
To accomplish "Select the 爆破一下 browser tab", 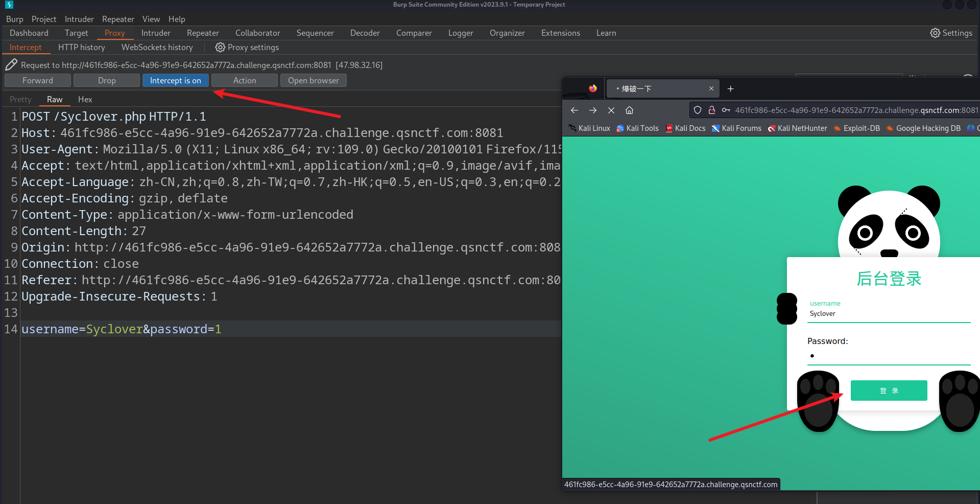I will 662,88.
